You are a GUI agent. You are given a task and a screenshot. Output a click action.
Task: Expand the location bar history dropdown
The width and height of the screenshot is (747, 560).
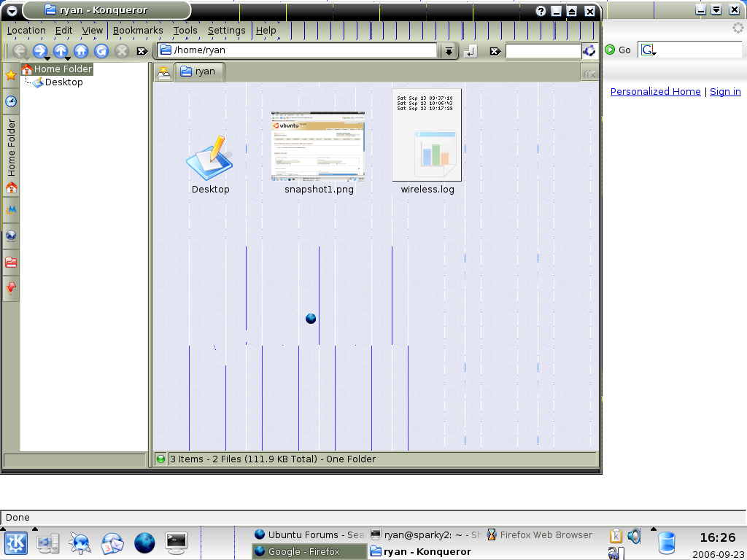point(448,51)
